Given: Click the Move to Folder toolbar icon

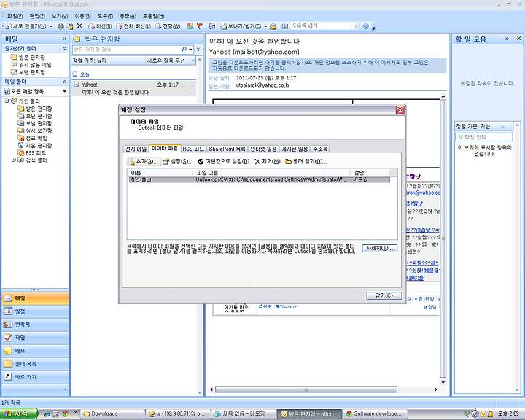Looking at the screenshot, I should point(70,26).
